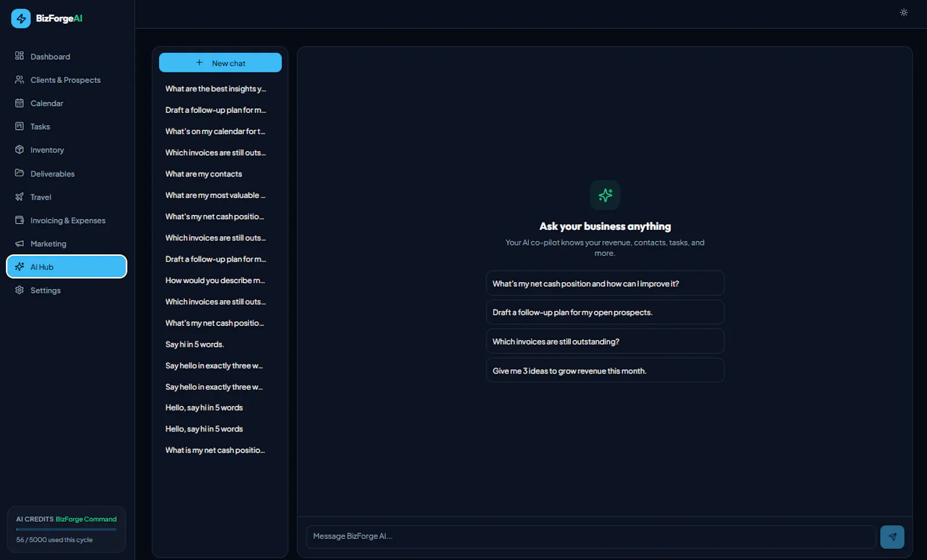Focus the Message BizForge AI input field

(x=591, y=537)
